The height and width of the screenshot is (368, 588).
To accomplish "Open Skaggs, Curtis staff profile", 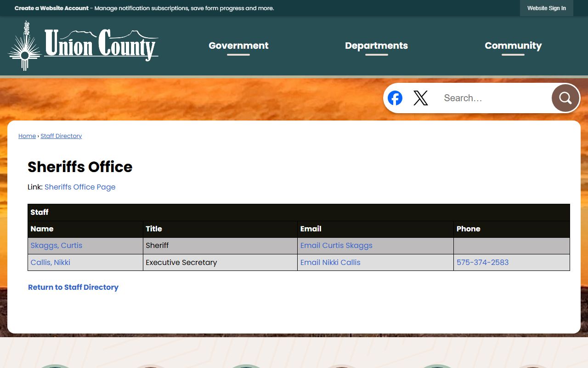I will tap(57, 246).
